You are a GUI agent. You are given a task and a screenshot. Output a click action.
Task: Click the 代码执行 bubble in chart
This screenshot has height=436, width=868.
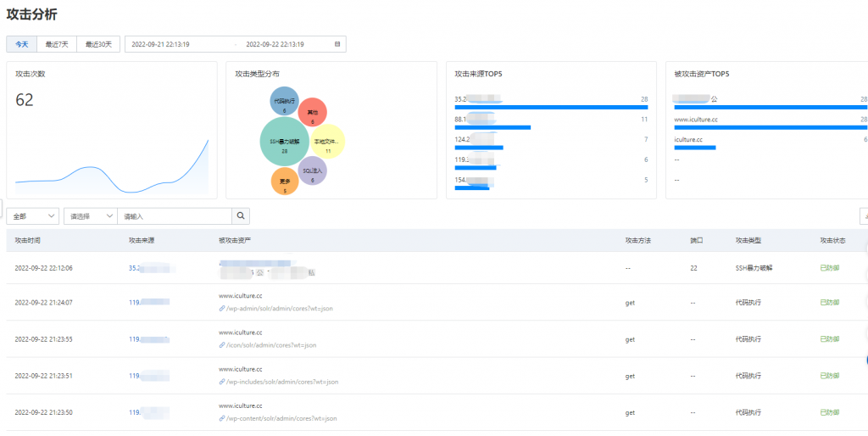tap(285, 101)
